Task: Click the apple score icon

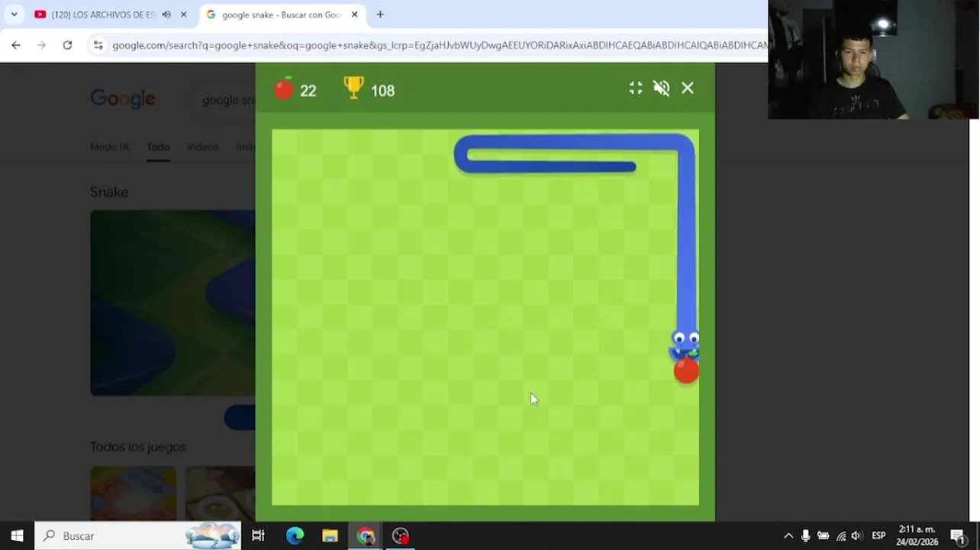Action: (x=284, y=89)
